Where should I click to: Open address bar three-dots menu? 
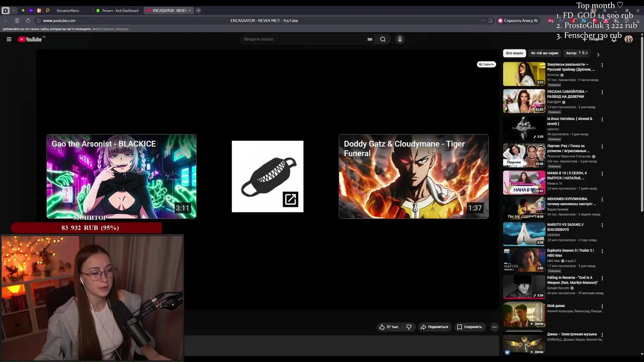(483, 21)
